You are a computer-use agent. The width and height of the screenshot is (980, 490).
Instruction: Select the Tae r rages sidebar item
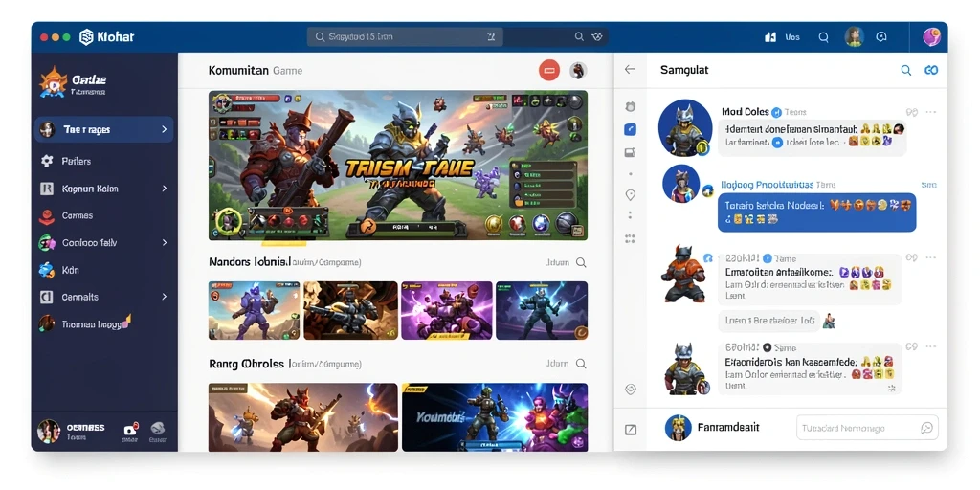pos(103,129)
